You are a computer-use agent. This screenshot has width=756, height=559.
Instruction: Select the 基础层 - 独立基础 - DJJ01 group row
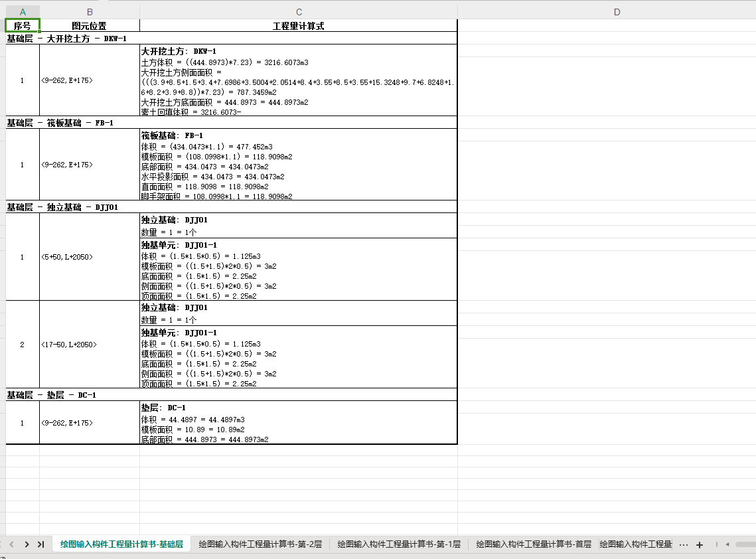[232, 207]
